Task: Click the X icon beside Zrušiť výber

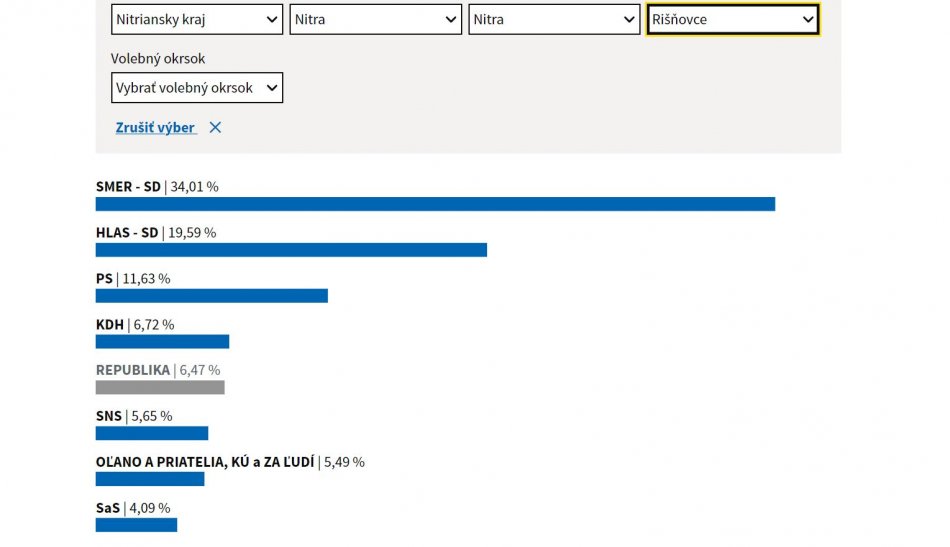Action: [215, 128]
